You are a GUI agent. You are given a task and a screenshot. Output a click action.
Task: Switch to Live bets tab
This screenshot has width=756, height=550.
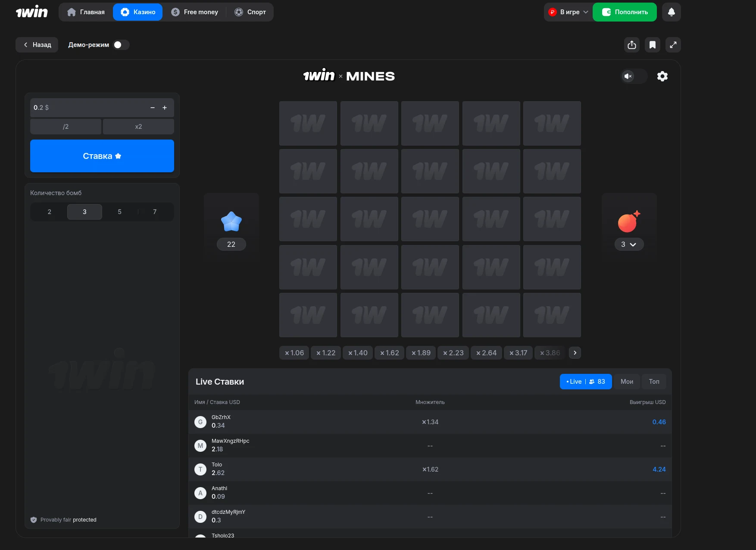586,382
